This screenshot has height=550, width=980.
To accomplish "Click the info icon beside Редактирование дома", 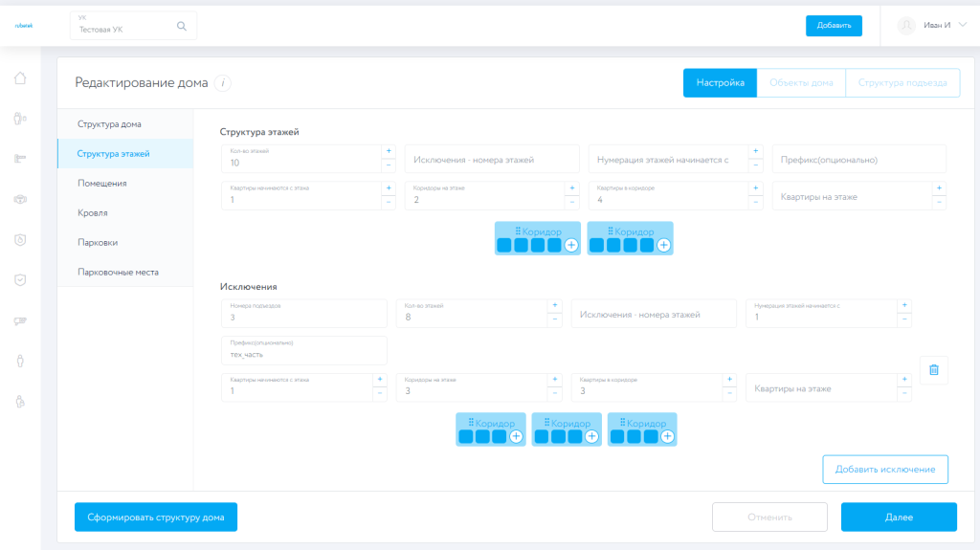I will (x=223, y=83).
